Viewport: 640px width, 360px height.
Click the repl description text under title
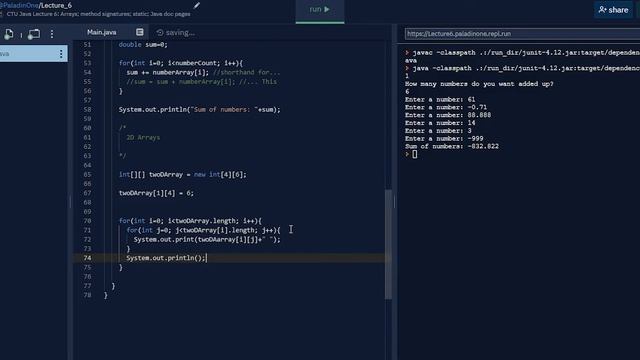coord(98,14)
